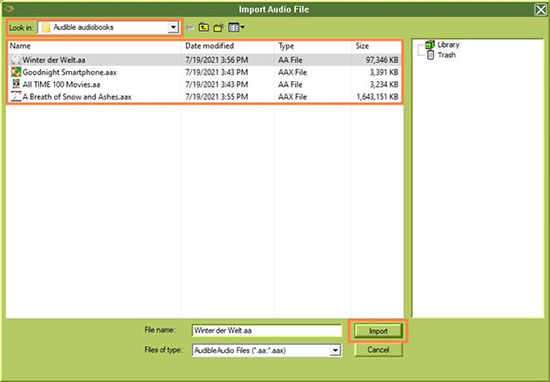The height and width of the screenshot is (382, 550).
Task: Select the All TIME 100 Movies.aa icon
Action: [16, 85]
